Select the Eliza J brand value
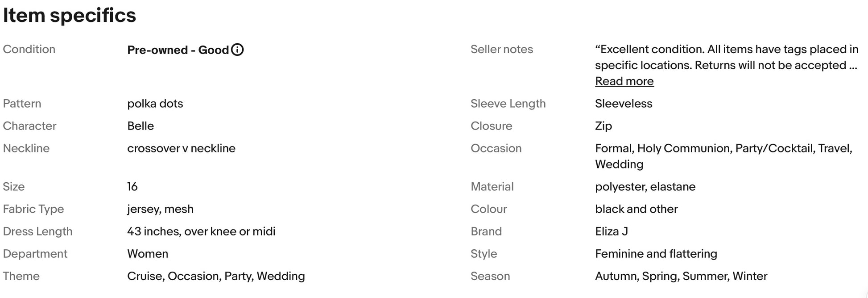The image size is (868, 298). tap(611, 231)
